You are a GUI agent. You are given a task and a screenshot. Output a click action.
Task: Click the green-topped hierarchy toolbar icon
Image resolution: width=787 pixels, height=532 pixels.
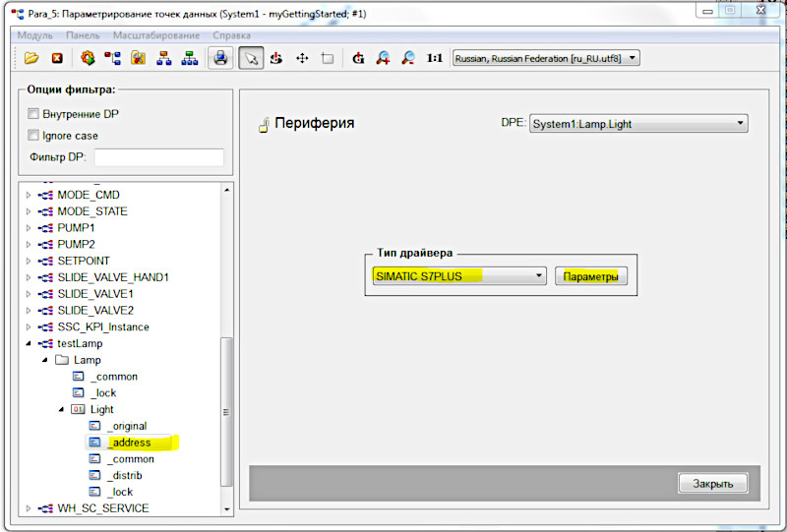tap(190, 58)
